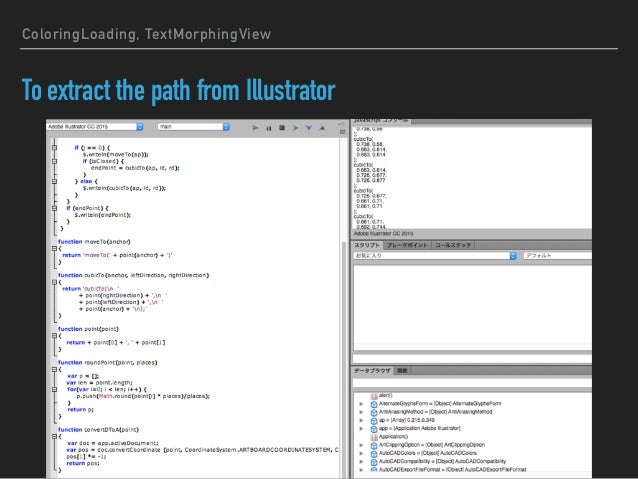Click the AlternateGlyphsForm object icon

[x=374, y=404]
